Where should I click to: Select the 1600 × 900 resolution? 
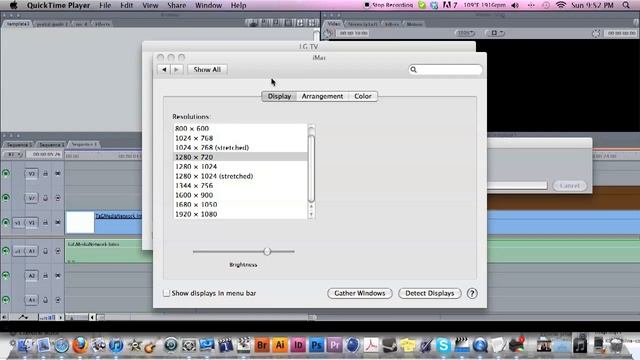tap(240, 195)
